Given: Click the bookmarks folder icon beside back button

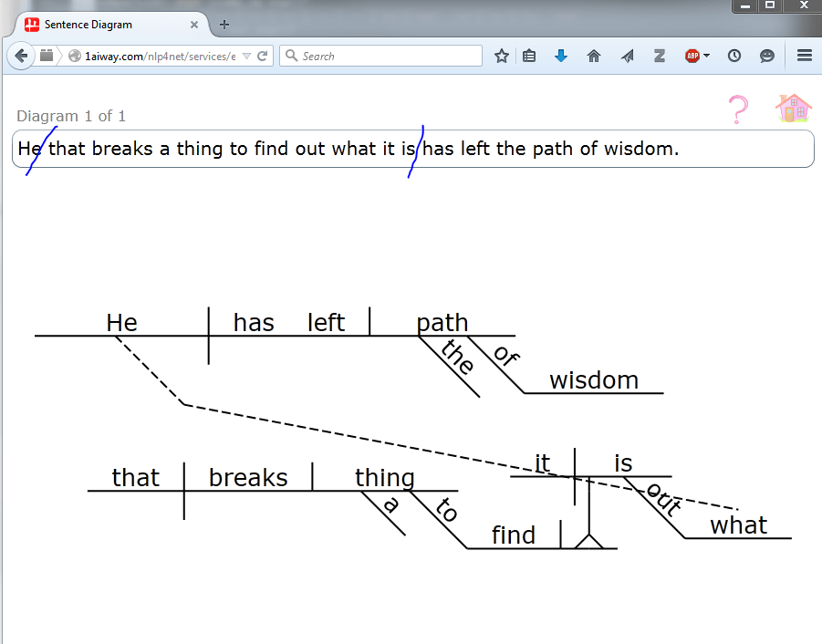Looking at the screenshot, I should pos(46,56).
